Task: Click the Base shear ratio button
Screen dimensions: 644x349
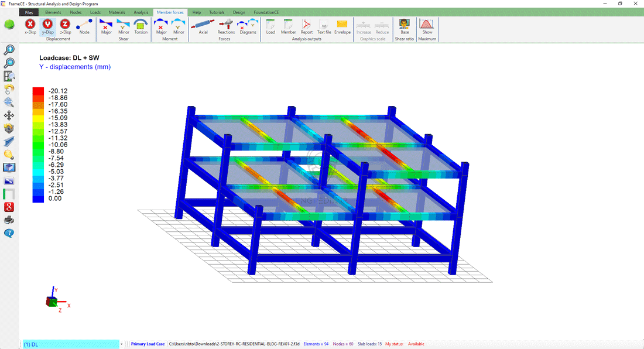Action: [x=405, y=26]
